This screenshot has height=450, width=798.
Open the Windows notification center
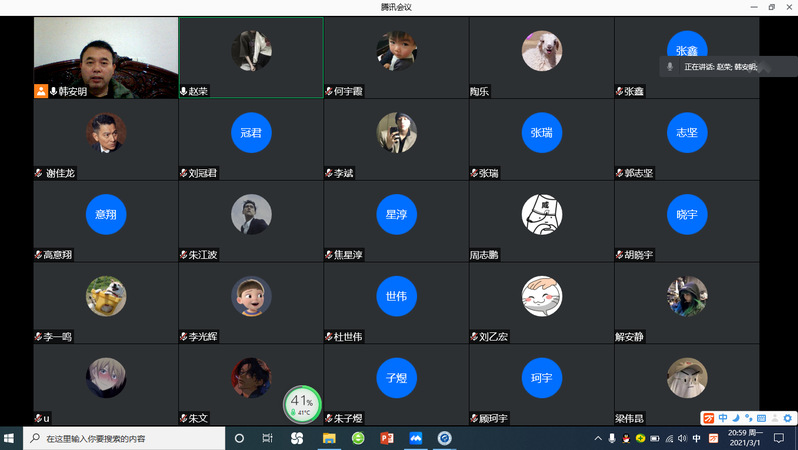[778, 438]
